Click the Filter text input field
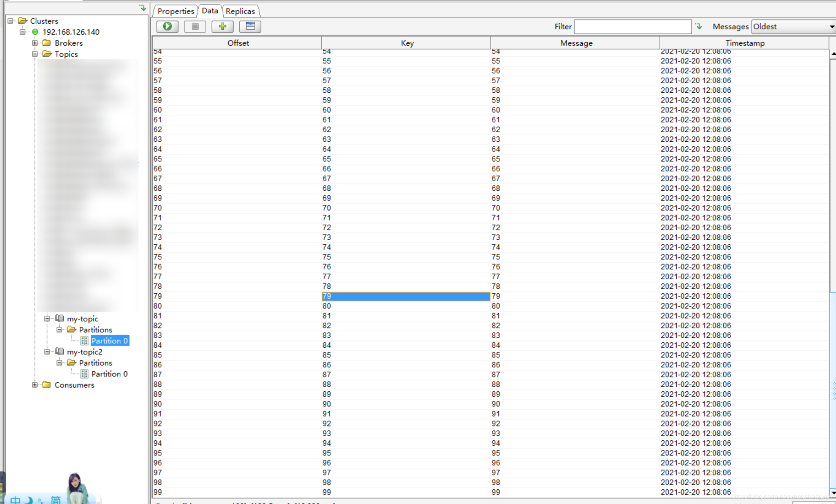Screen dimensions: 836x504 [632, 27]
